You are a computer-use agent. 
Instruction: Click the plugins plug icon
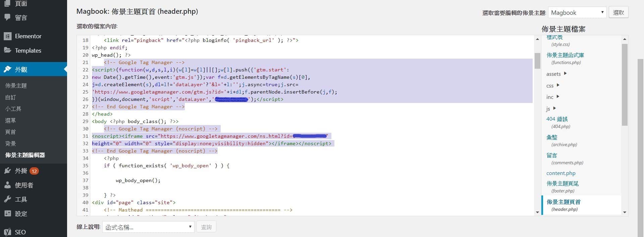tap(7, 171)
